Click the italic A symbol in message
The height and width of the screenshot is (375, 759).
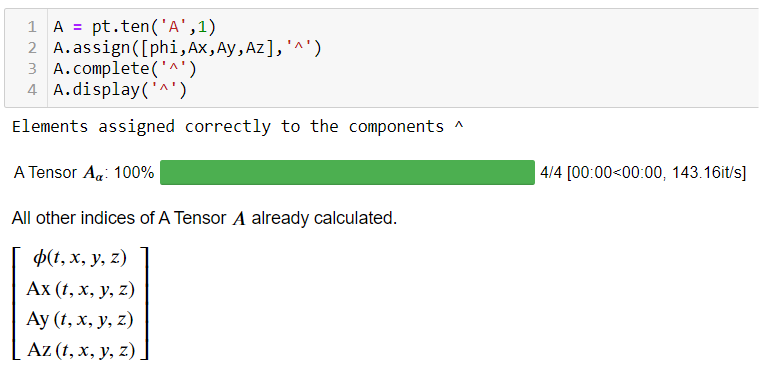[239, 220]
